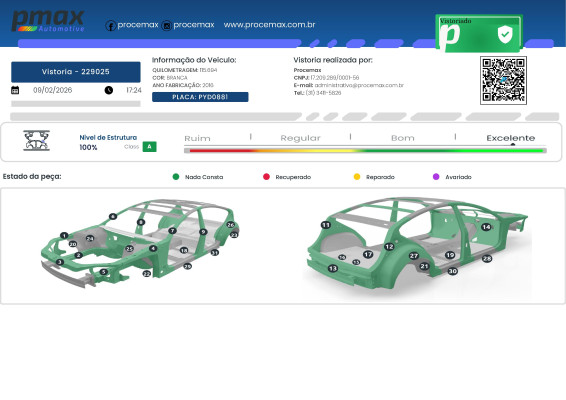Click the pmax Automotive logo

tap(48, 21)
